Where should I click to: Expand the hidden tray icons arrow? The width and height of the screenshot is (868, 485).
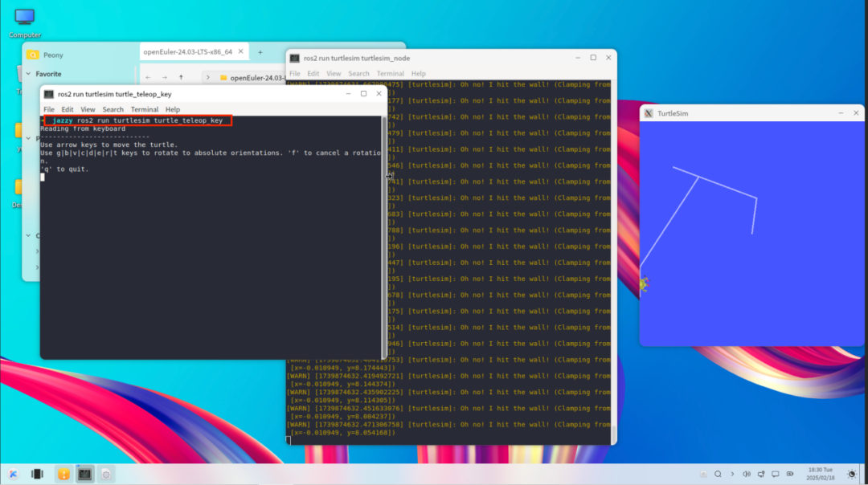732,474
